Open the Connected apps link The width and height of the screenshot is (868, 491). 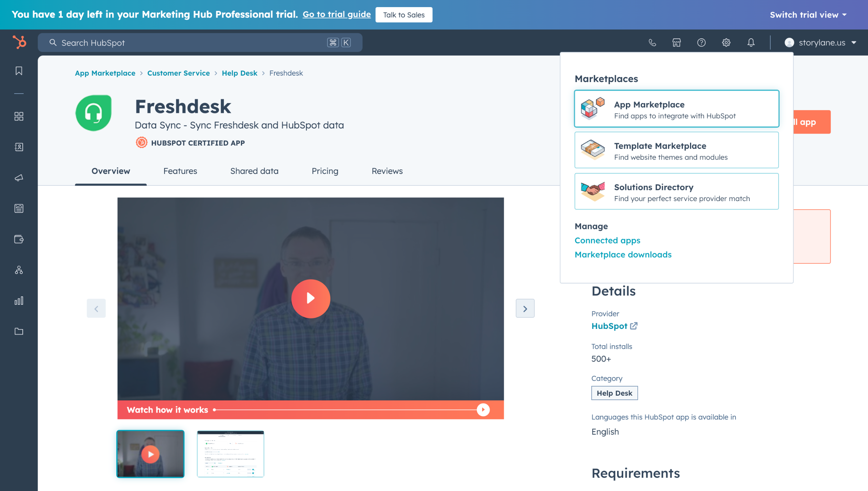(x=607, y=240)
